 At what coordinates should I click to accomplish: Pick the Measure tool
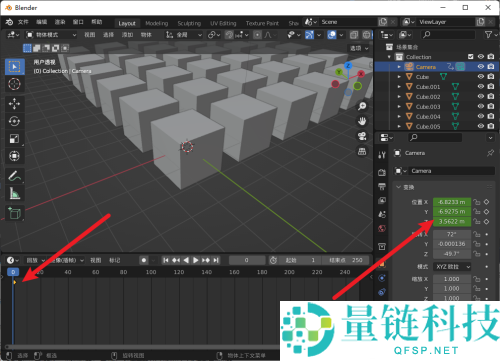(14, 193)
